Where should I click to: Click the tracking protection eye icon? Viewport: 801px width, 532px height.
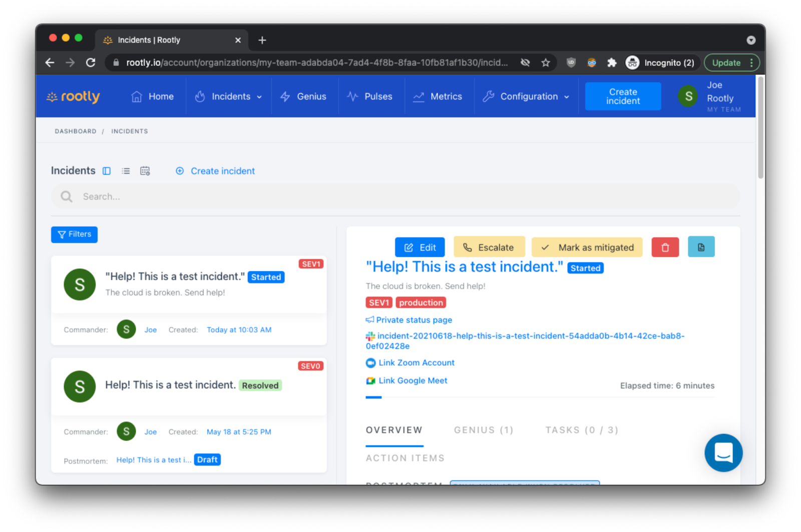click(525, 63)
